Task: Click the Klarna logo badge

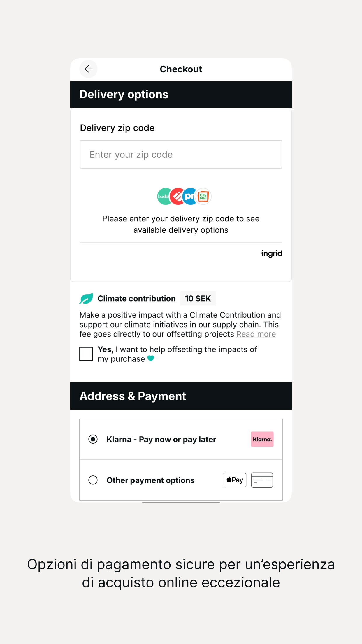Action: tap(262, 439)
